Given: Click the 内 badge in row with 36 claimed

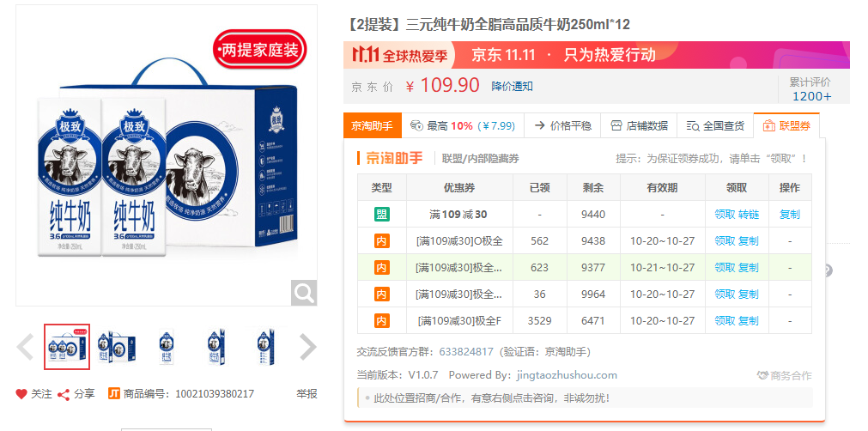Looking at the screenshot, I should point(381,294).
